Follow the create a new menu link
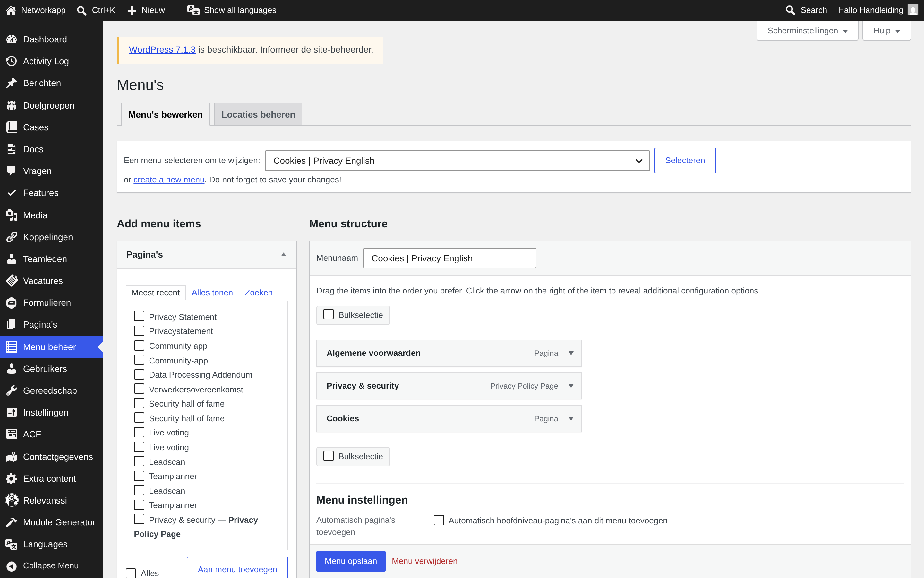Viewport: 924px width, 578px height. point(169,180)
